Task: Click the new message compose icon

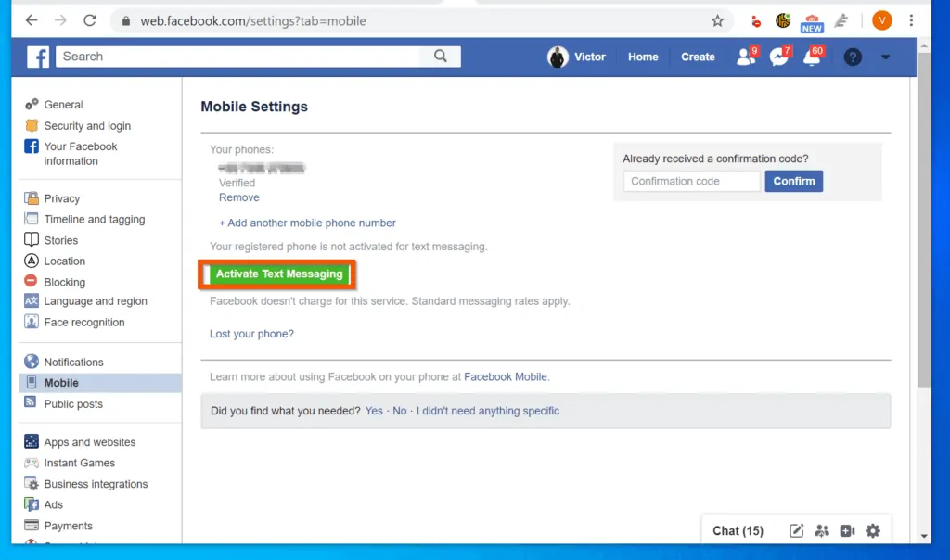Action: pos(796,531)
